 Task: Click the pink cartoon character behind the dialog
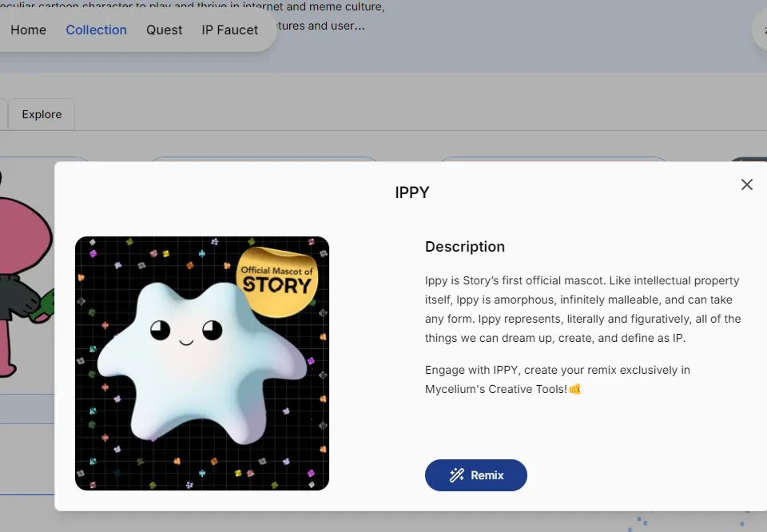coord(24,240)
